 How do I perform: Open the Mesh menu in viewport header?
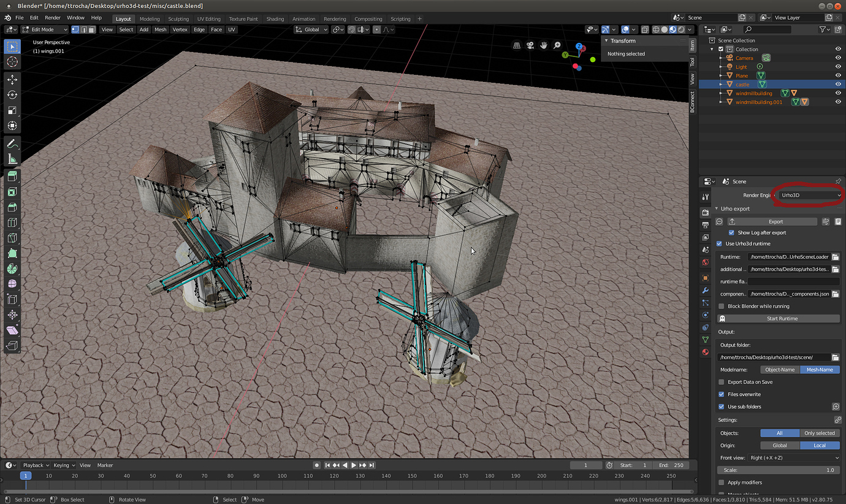tap(160, 29)
